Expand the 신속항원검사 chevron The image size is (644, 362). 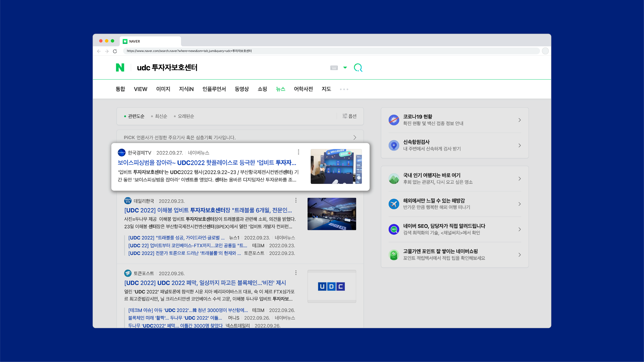(520, 145)
